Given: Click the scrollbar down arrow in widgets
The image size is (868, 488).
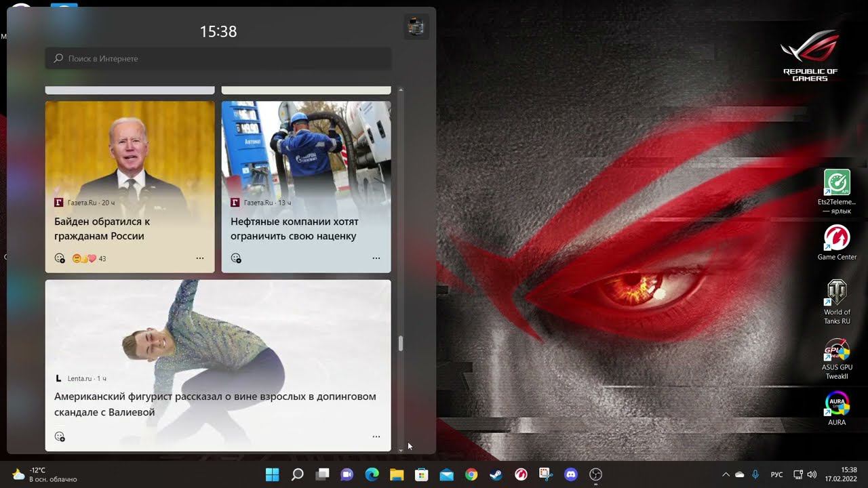Looking at the screenshot, I should click(x=401, y=449).
